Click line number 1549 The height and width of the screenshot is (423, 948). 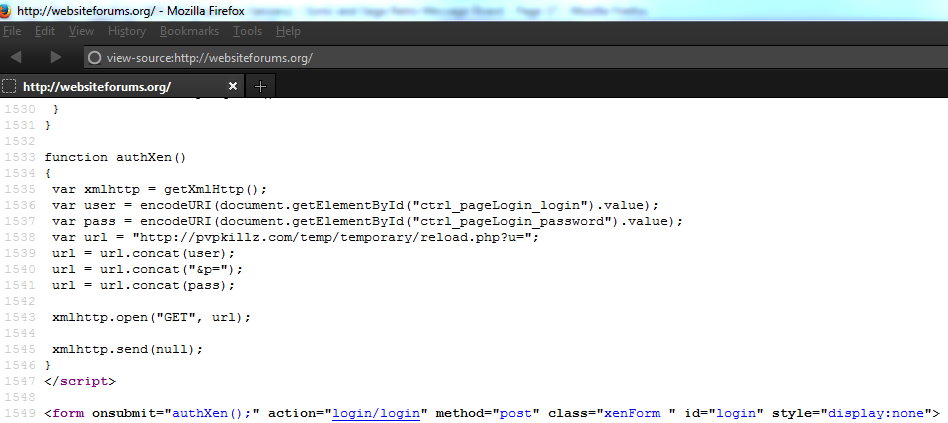click(x=21, y=413)
